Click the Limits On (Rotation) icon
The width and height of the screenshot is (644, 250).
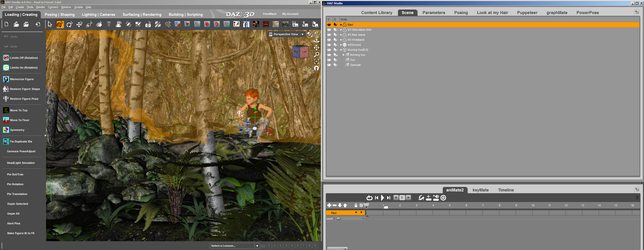(x=6, y=68)
